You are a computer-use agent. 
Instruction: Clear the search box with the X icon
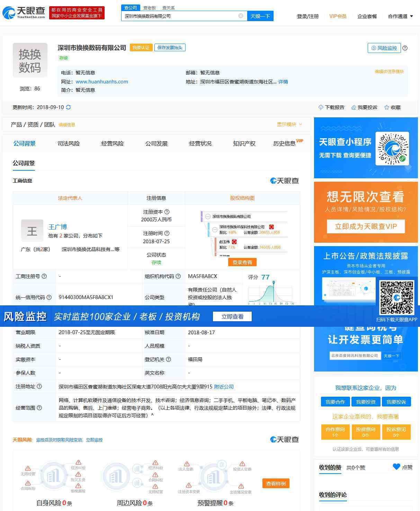coord(241,16)
